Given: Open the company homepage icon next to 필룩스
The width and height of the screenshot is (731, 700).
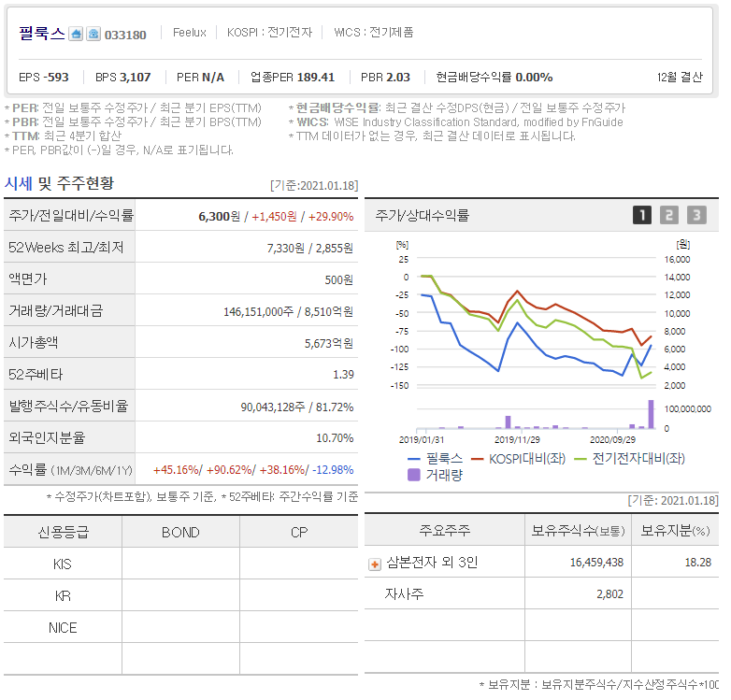Looking at the screenshot, I should pos(76,34).
